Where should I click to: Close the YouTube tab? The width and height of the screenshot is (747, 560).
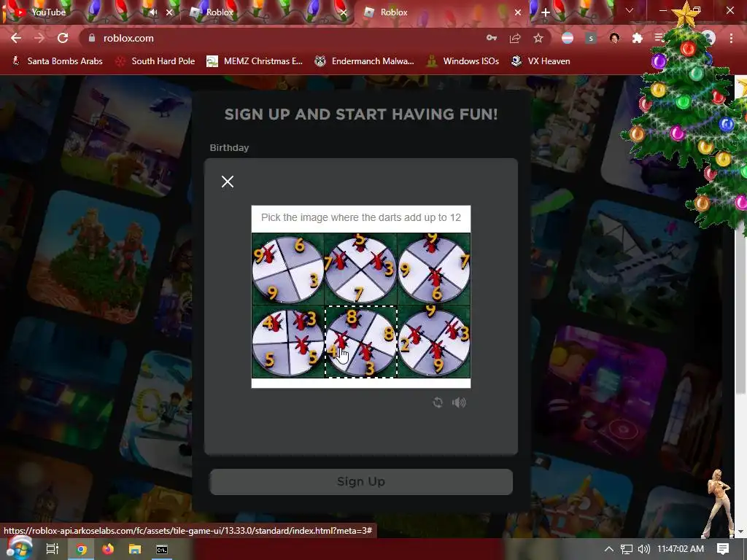click(169, 12)
